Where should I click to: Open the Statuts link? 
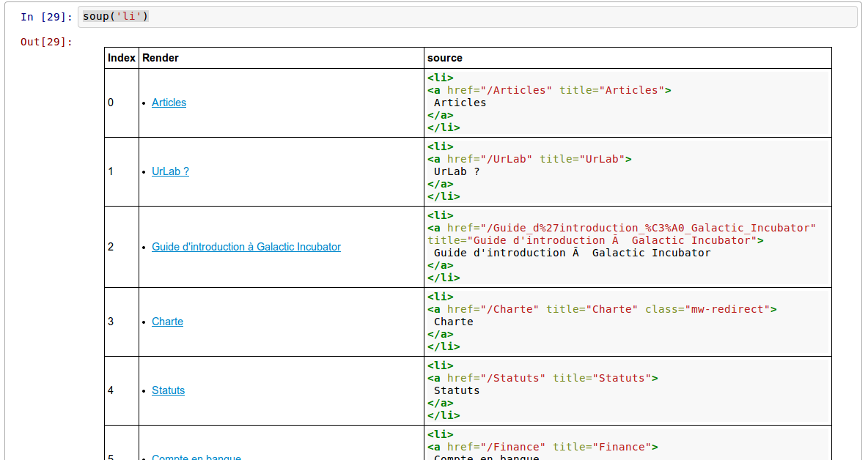tap(169, 390)
